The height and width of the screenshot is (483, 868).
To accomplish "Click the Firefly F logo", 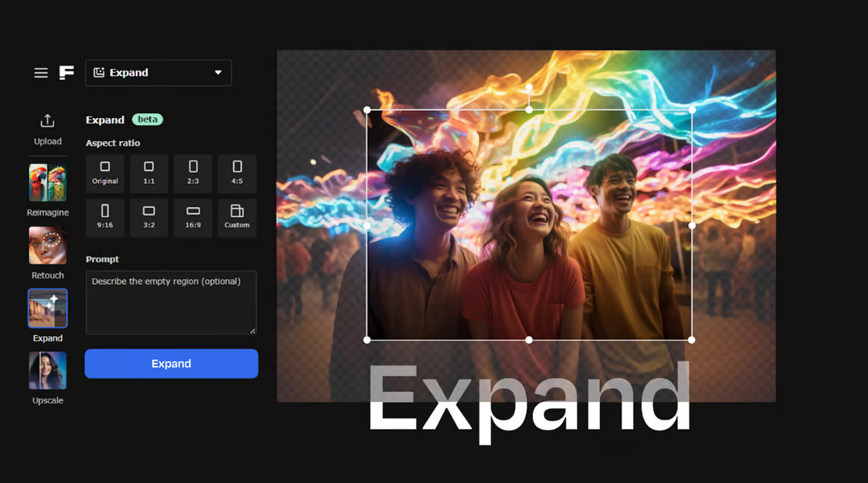I will pyautogui.click(x=67, y=73).
